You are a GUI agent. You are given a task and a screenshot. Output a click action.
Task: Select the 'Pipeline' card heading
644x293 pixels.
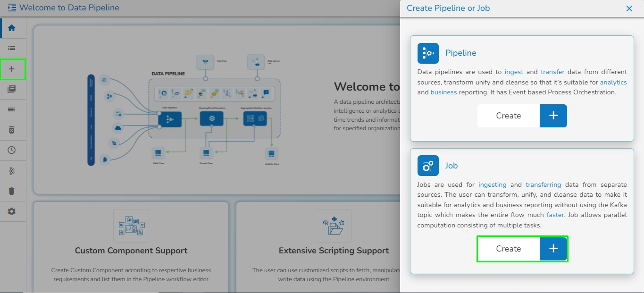click(x=461, y=53)
